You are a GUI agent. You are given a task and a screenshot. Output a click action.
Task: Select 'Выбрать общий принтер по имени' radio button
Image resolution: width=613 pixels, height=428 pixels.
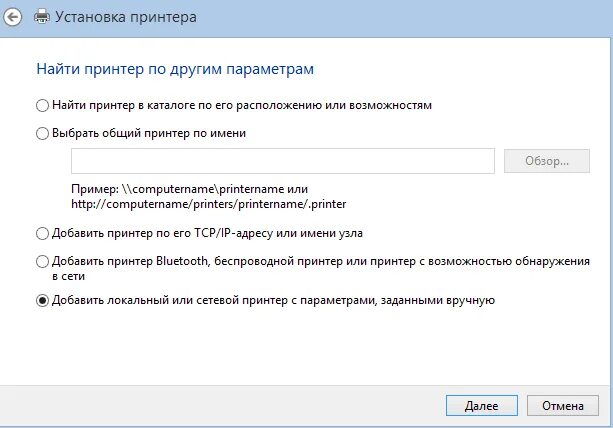pos(42,133)
